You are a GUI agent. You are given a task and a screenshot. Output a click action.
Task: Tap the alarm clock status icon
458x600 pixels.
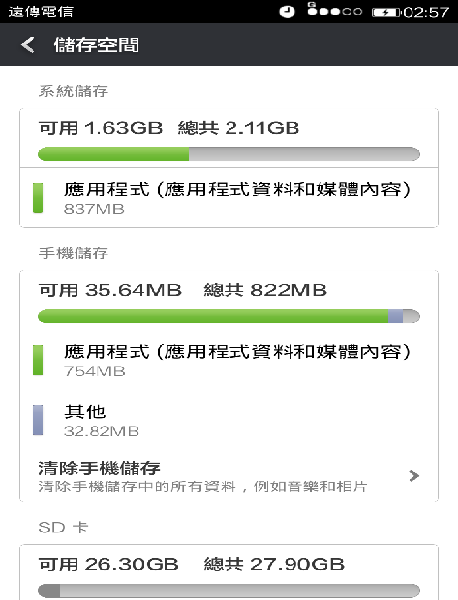[287, 12]
